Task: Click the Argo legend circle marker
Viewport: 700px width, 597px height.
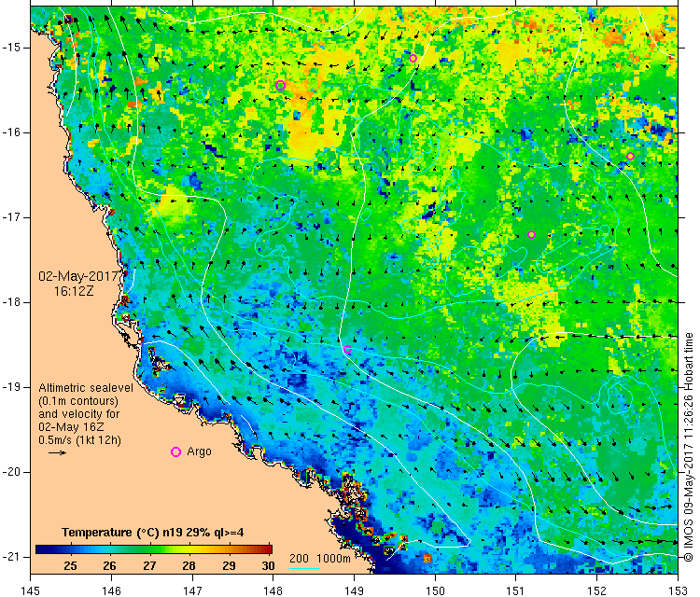Action: 175,452
